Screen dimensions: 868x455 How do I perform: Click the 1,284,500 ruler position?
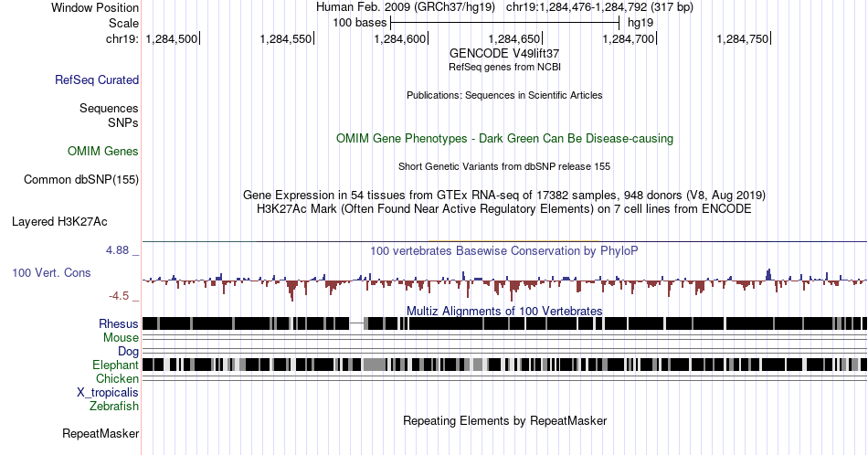point(172,38)
